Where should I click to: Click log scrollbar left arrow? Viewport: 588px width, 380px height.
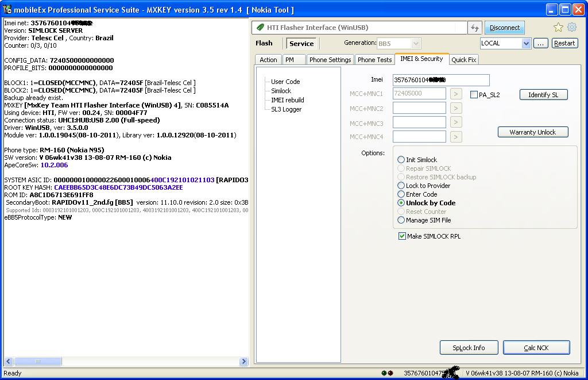[x=9, y=361]
